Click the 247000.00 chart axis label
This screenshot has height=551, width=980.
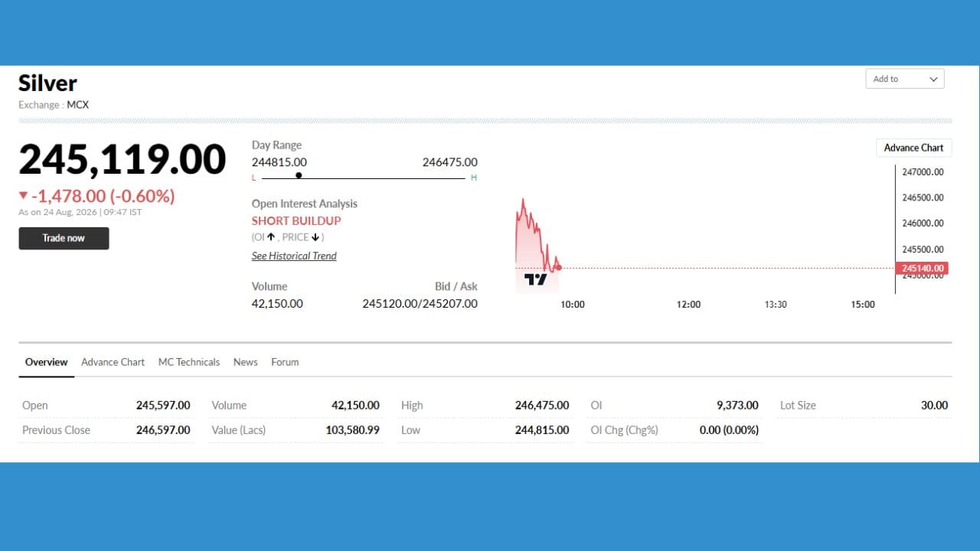[923, 172]
